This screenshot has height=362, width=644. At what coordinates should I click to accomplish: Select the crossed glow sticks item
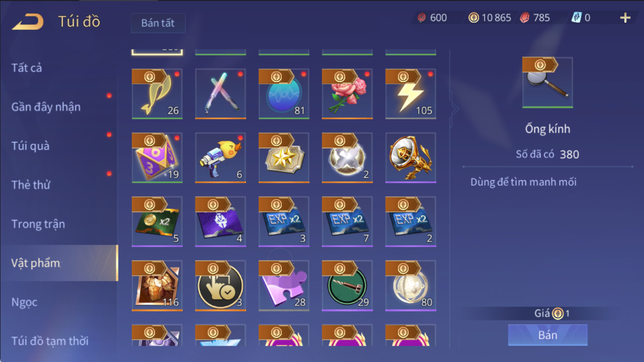[x=220, y=94]
